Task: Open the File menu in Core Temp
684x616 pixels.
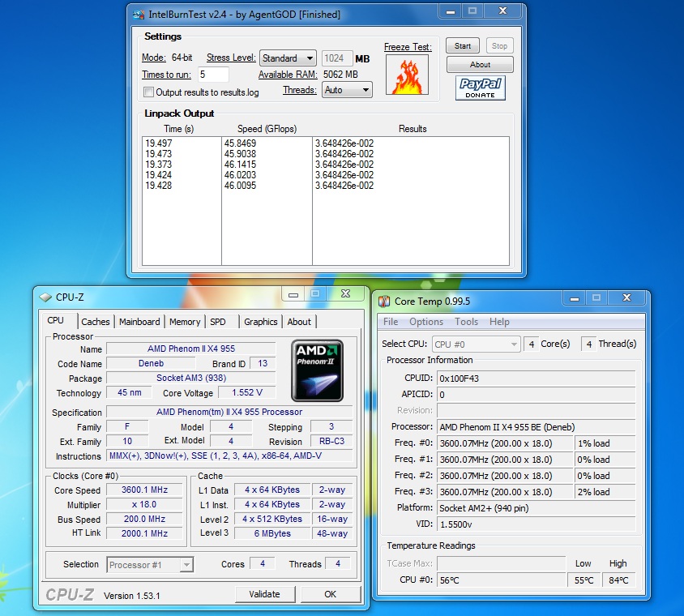Action: pyautogui.click(x=391, y=322)
